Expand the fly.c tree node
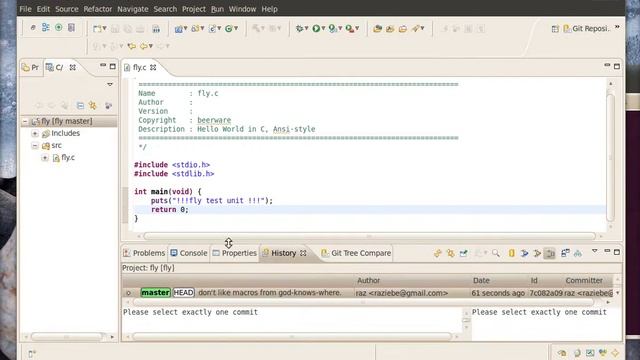The image size is (640, 360). point(45,158)
